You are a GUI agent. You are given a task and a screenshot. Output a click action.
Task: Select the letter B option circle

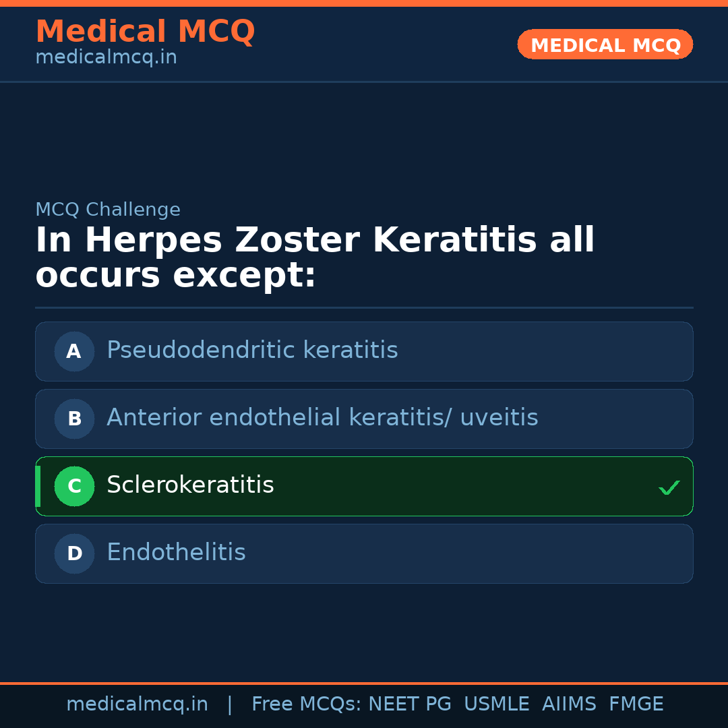74,419
